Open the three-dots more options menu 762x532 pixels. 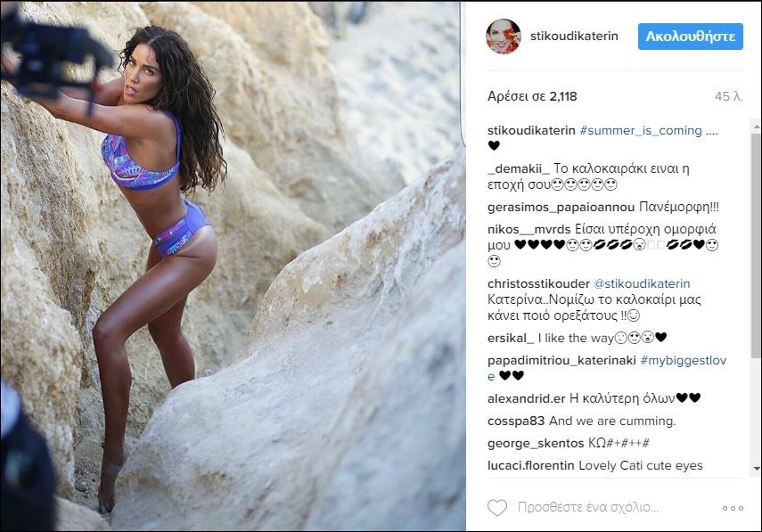pos(733,508)
